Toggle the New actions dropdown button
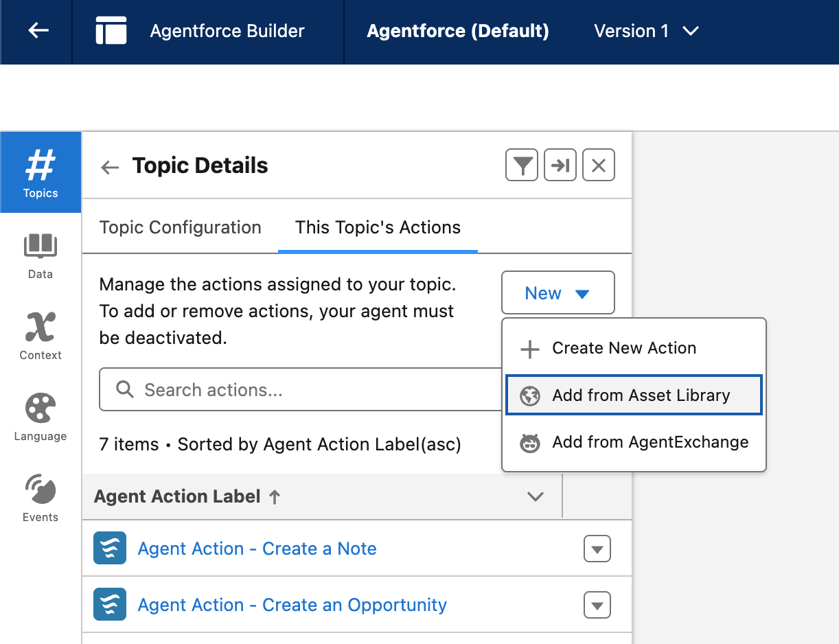The width and height of the screenshot is (839, 644). pyautogui.click(x=558, y=293)
